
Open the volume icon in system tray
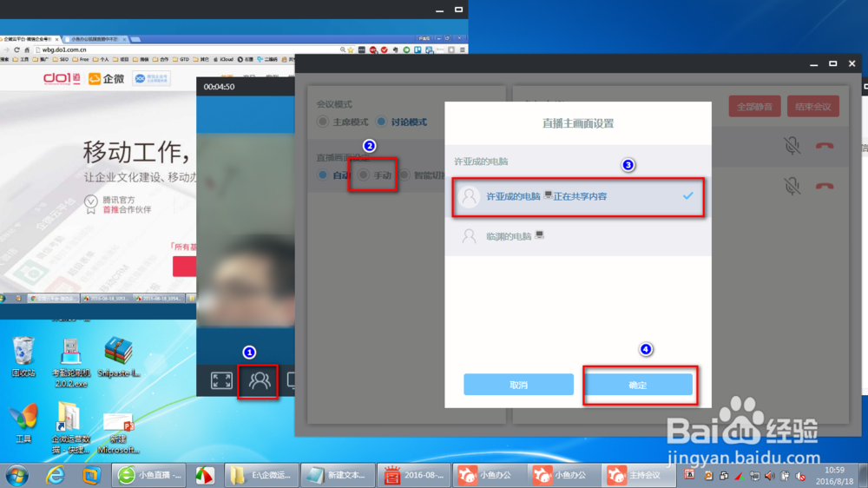click(x=769, y=476)
